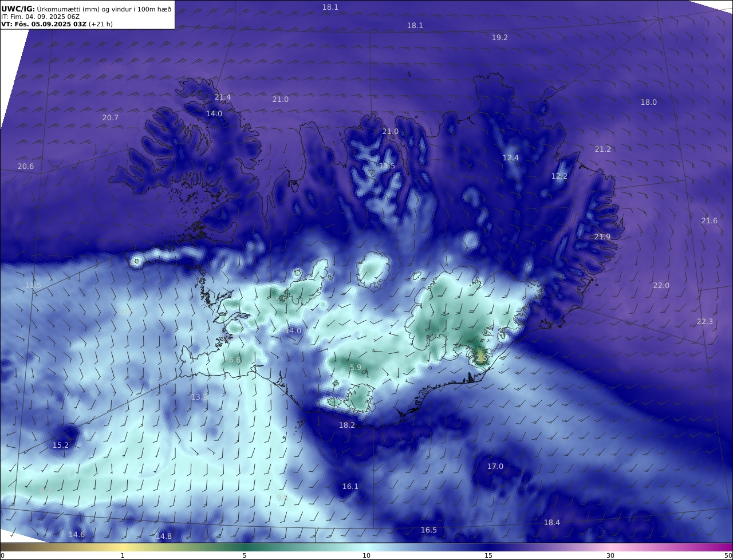Viewport: 733px width, 560px height.
Task: Click the 21.2 value label
Action: pos(603,149)
